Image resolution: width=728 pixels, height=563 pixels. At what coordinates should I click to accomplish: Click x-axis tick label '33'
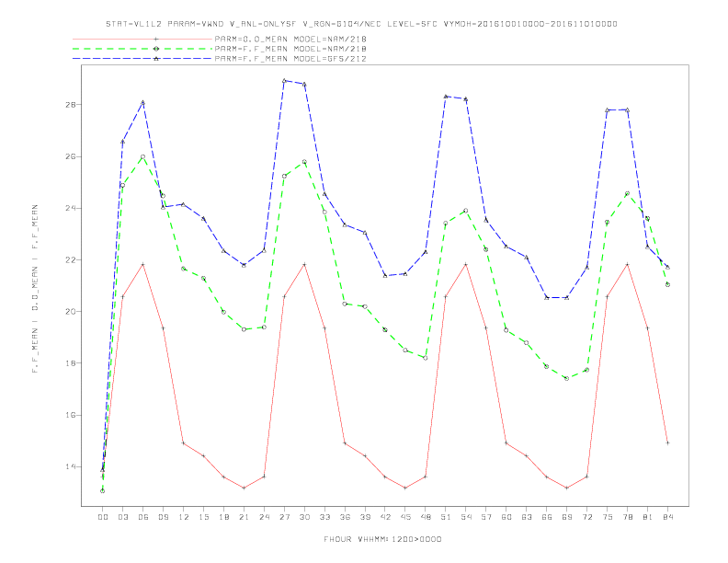[324, 517]
